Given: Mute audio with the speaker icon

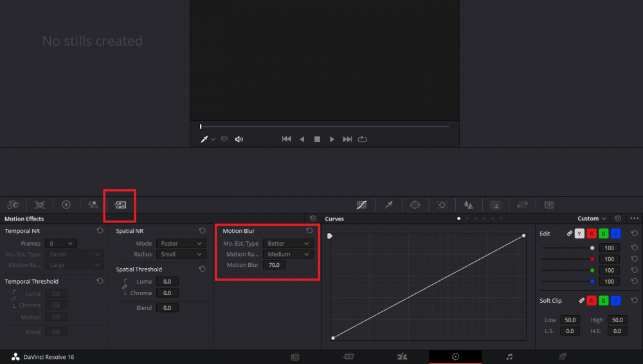Looking at the screenshot, I should [239, 139].
